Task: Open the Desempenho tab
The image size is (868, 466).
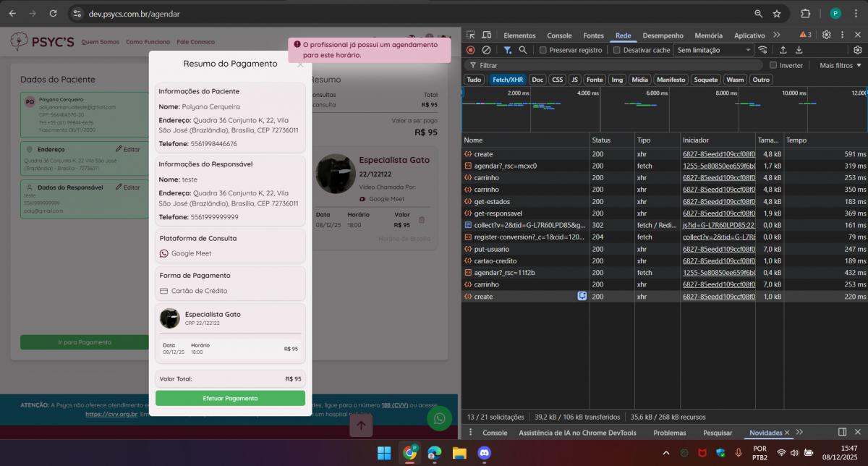Action: point(663,35)
